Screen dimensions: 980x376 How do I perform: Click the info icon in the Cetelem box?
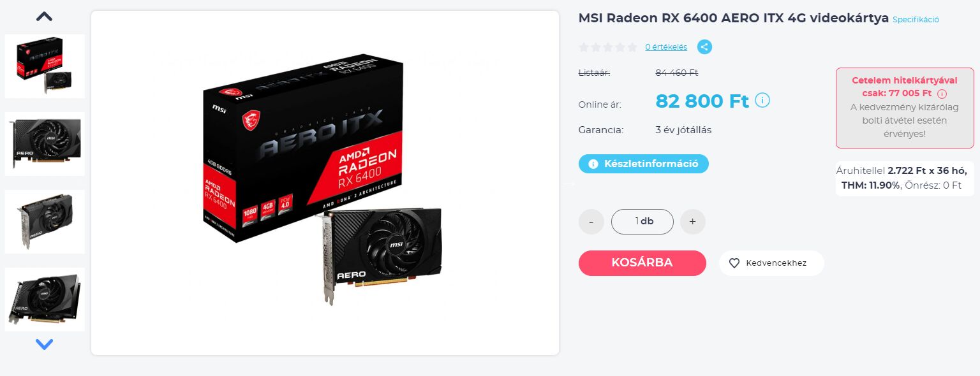coord(942,94)
